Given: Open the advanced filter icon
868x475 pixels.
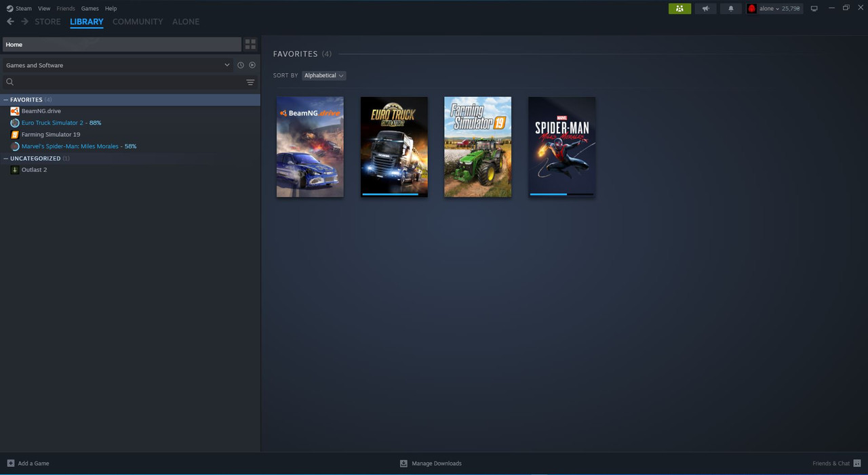Looking at the screenshot, I should [x=250, y=82].
